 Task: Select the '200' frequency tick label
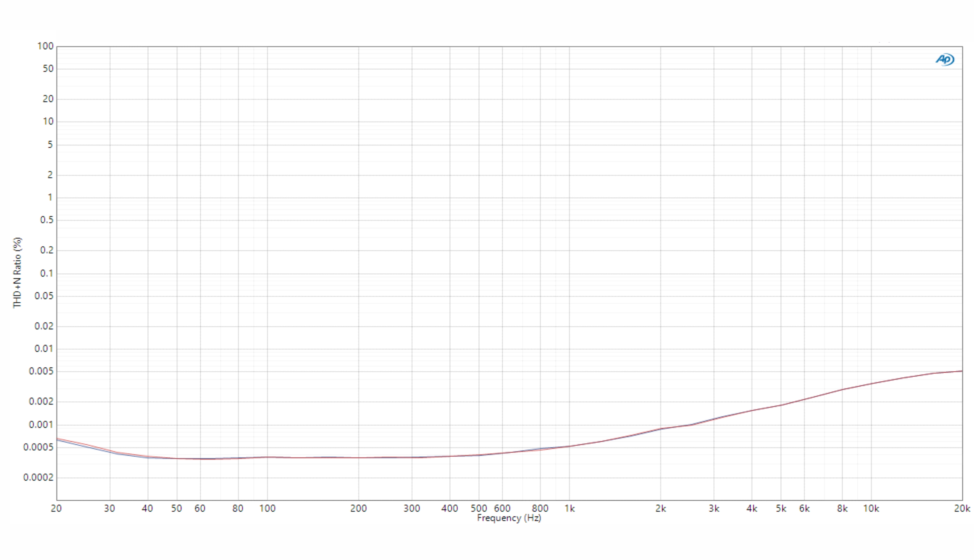(x=358, y=508)
